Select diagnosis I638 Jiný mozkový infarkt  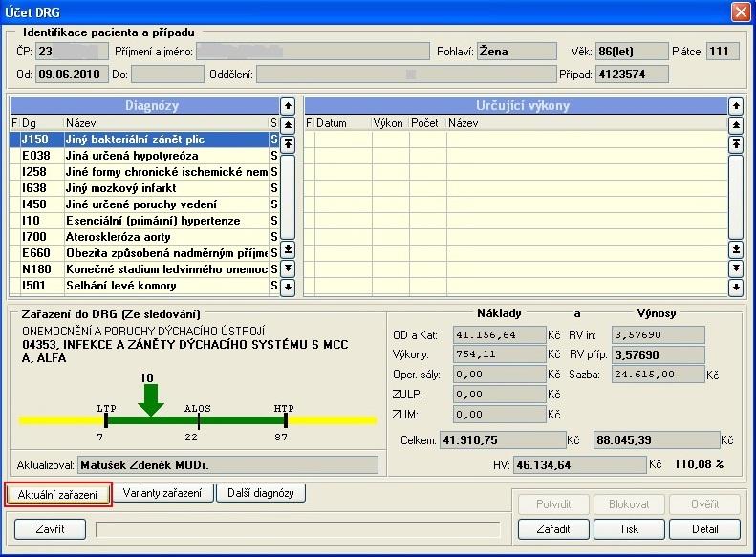pos(144,188)
